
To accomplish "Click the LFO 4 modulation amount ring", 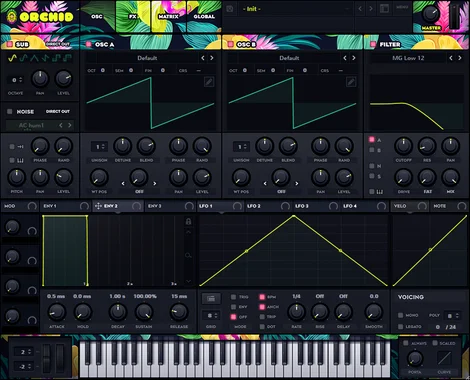I will click(381, 206).
